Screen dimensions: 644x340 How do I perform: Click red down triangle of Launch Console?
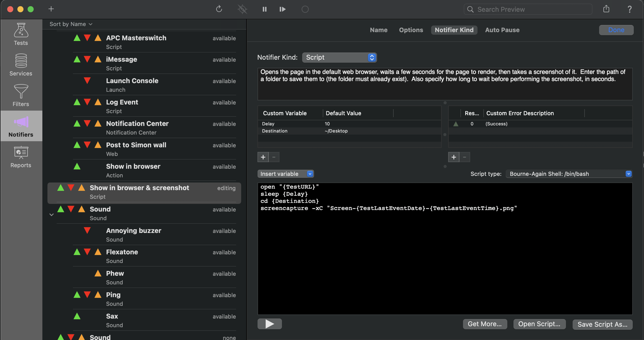tap(87, 81)
